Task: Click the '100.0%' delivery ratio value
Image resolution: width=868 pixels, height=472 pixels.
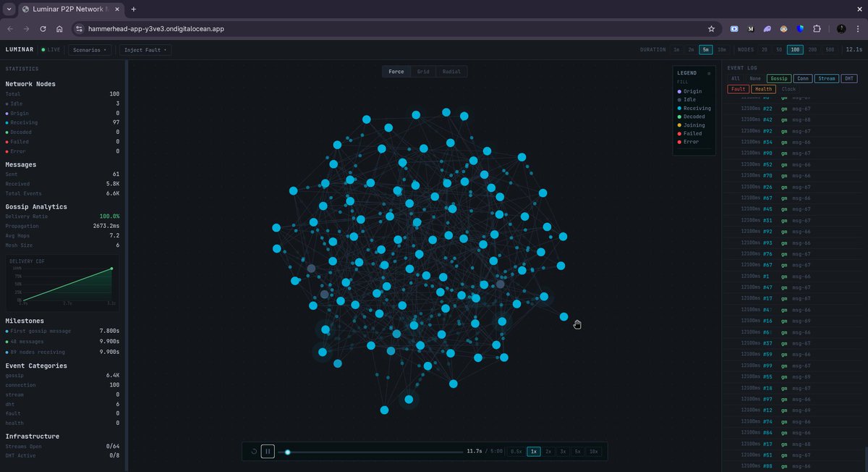Action: pyautogui.click(x=110, y=216)
